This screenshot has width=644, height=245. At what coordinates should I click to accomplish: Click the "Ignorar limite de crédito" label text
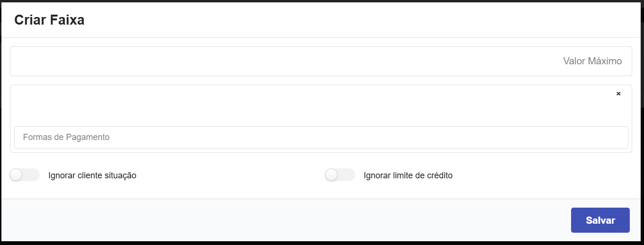point(408,175)
